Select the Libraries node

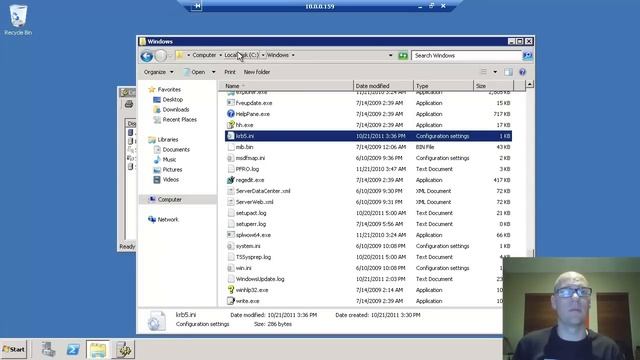tap(167, 140)
